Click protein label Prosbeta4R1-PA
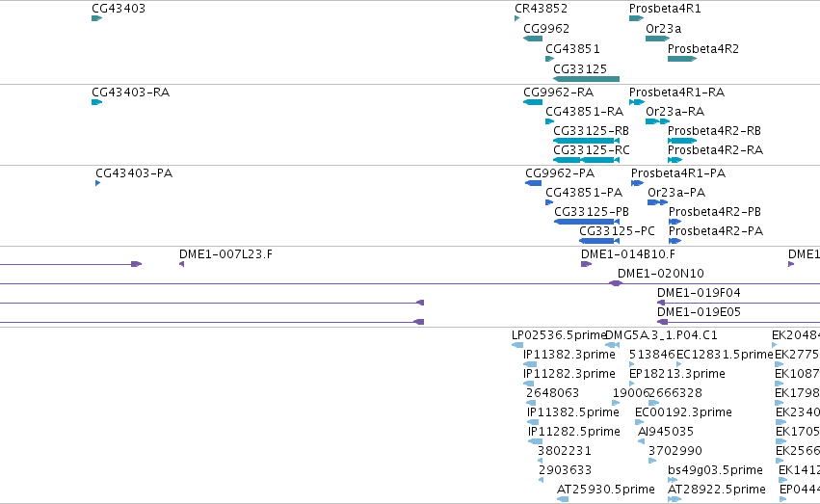Viewport: 820px width, 504px height. pyautogui.click(x=677, y=173)
